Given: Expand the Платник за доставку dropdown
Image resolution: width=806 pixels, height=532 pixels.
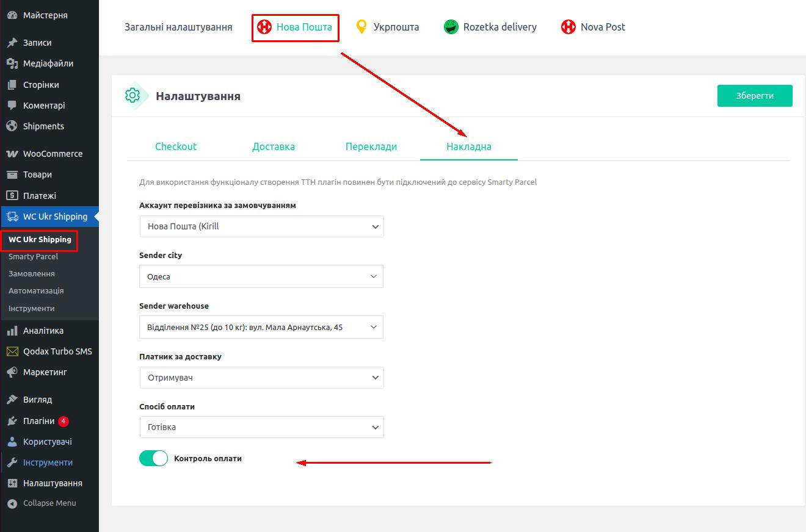Looking at the screenshot, I should click(x=261, y=378).
